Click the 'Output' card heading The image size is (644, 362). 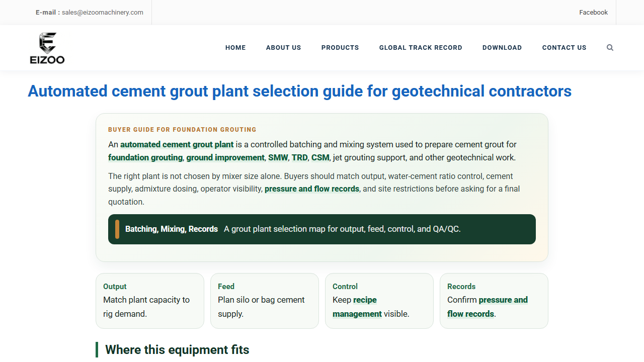click(x=115, y=287)
